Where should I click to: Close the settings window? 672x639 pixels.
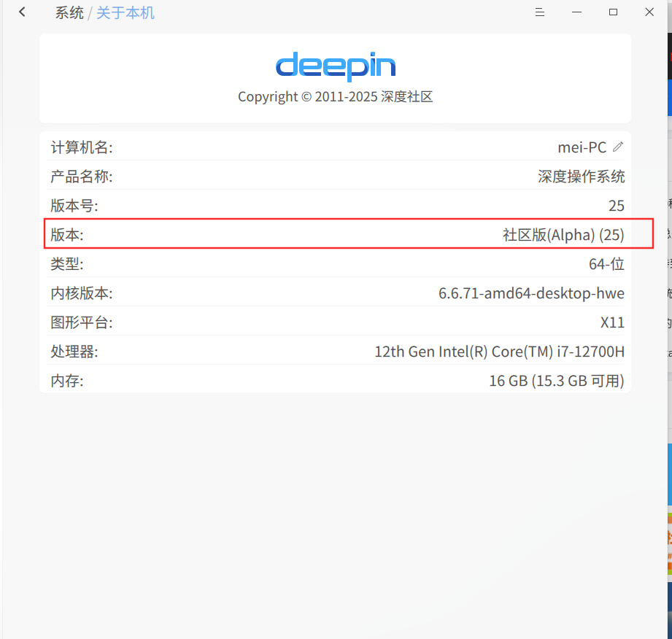pyautogui.click(x=649, y=12)
